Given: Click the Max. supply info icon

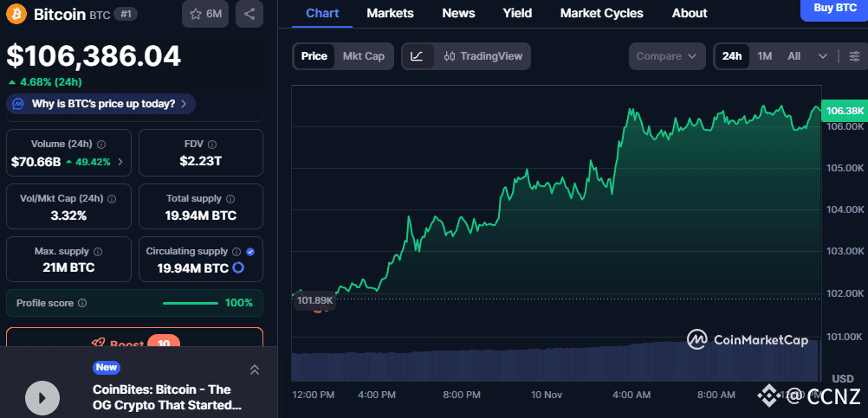Looking at the screenshot, I should coord(96,252).
